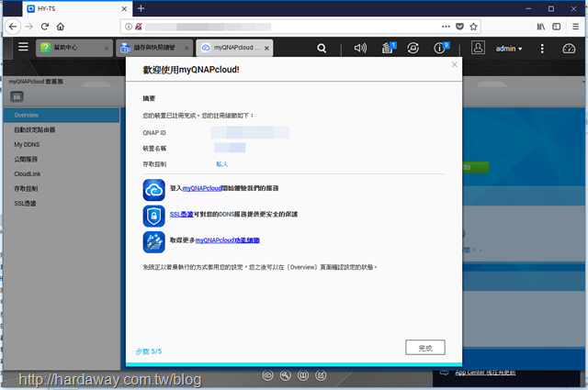The width and height of the screenshot is (588, 390).
Task: Close the Help Center task tab
Action: [107, 49]
